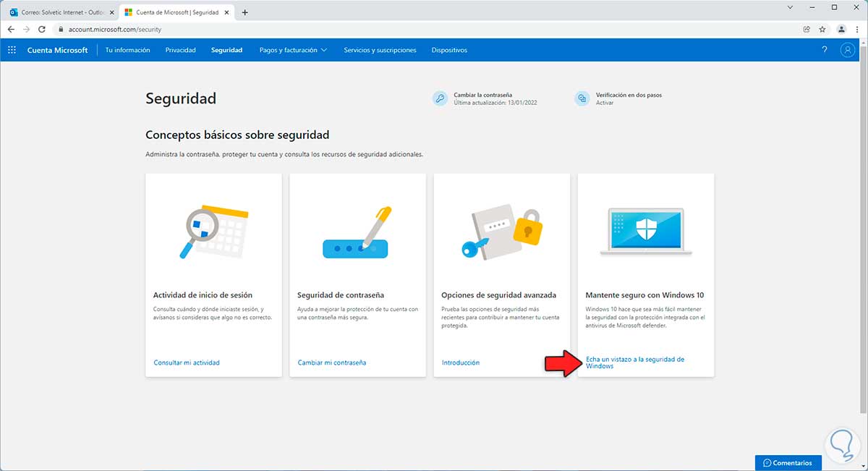Select the Cuenta de Microsoft Seguridad tab
Image resolution: width=868 pixels, height=471 pixels.
pyautogui.click(x=178, y=12)
